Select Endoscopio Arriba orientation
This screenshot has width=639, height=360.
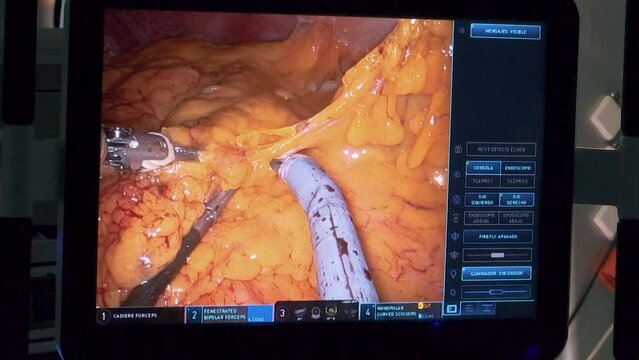tap(481, 218)
